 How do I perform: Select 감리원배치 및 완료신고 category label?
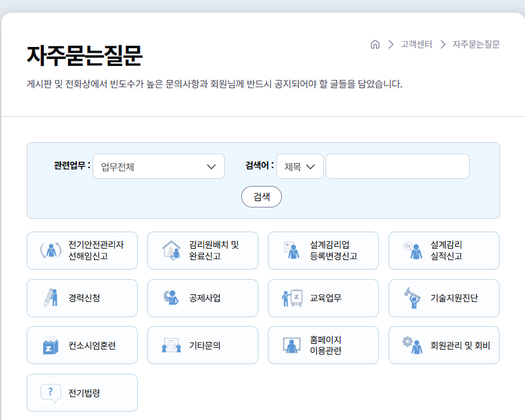213,250
